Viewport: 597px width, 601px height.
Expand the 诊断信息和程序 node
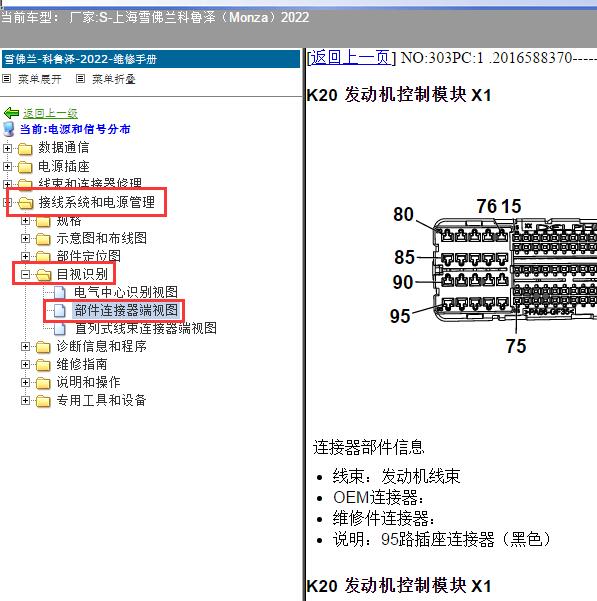pyautogui.click(x=25, y=346)
